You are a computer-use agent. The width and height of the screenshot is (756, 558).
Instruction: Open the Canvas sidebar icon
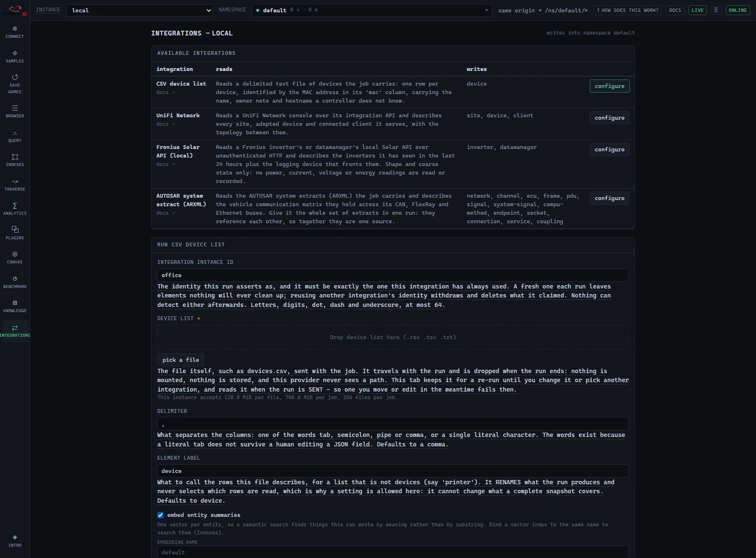pyautogui.click(x=15, y=258)
